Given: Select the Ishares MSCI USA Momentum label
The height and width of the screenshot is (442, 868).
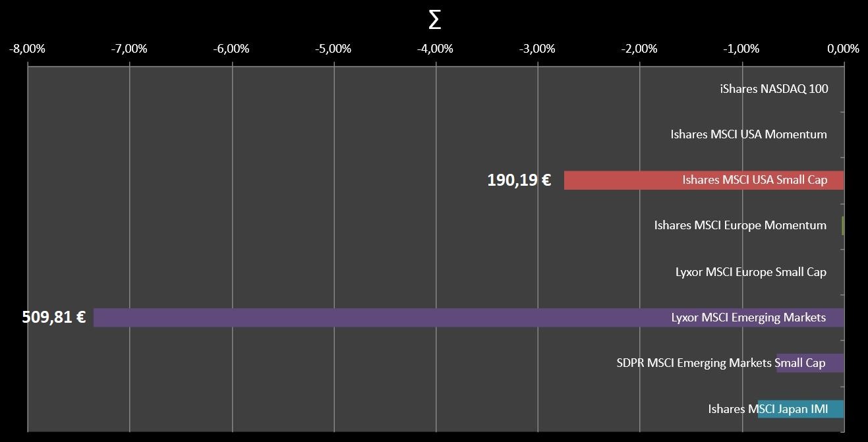Looking at the screenshot, I should (749, 134).
